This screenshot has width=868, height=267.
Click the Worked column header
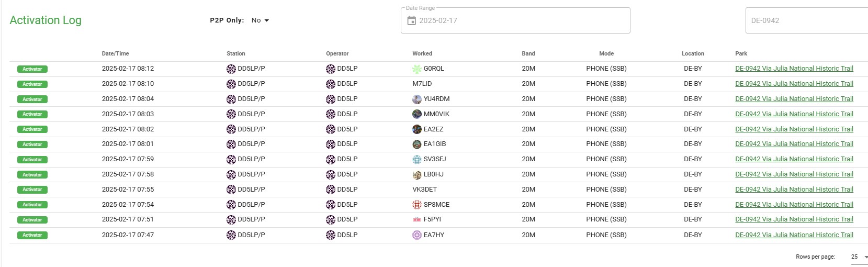tap(422, 53)
